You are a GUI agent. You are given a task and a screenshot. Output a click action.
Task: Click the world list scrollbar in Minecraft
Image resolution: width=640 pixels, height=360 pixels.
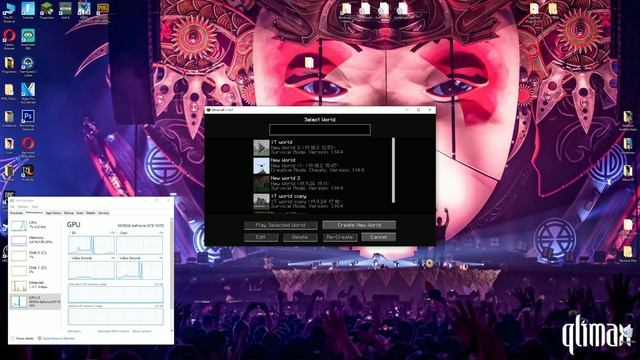tap(393, 170)
